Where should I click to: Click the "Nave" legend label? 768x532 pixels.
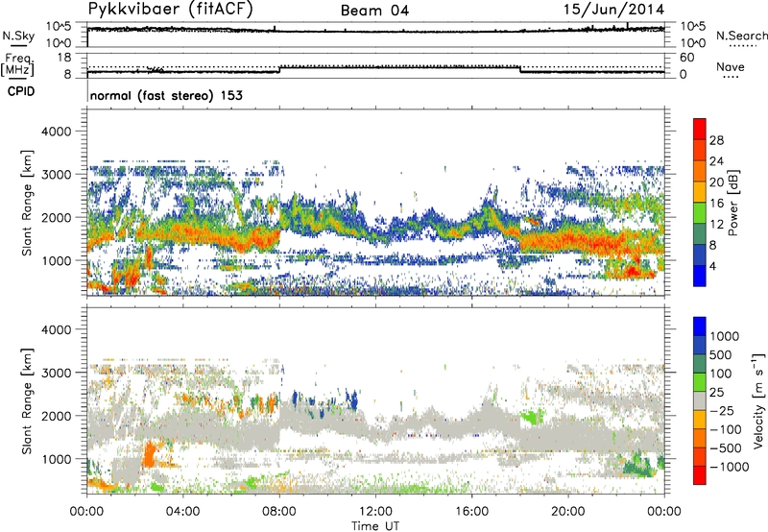tap(731, 67)
